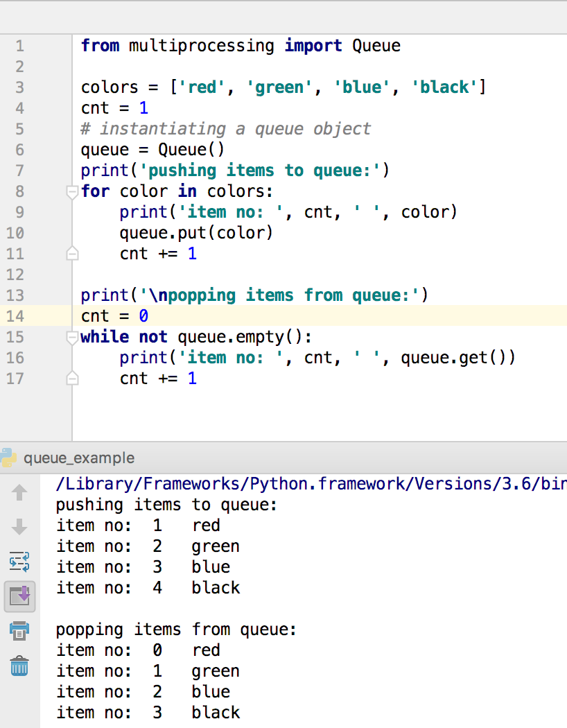Clear all console output with the trash icon
567x728 pixels.
(19, 666)
